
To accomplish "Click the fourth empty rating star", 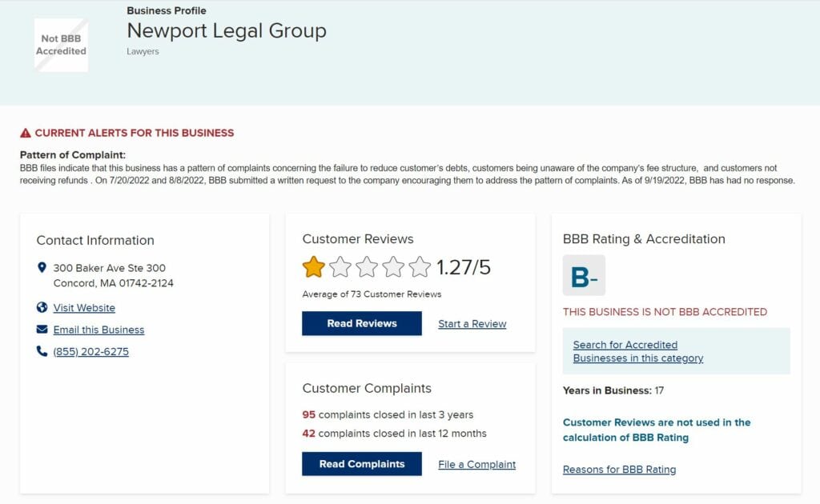I will (393, 267).
